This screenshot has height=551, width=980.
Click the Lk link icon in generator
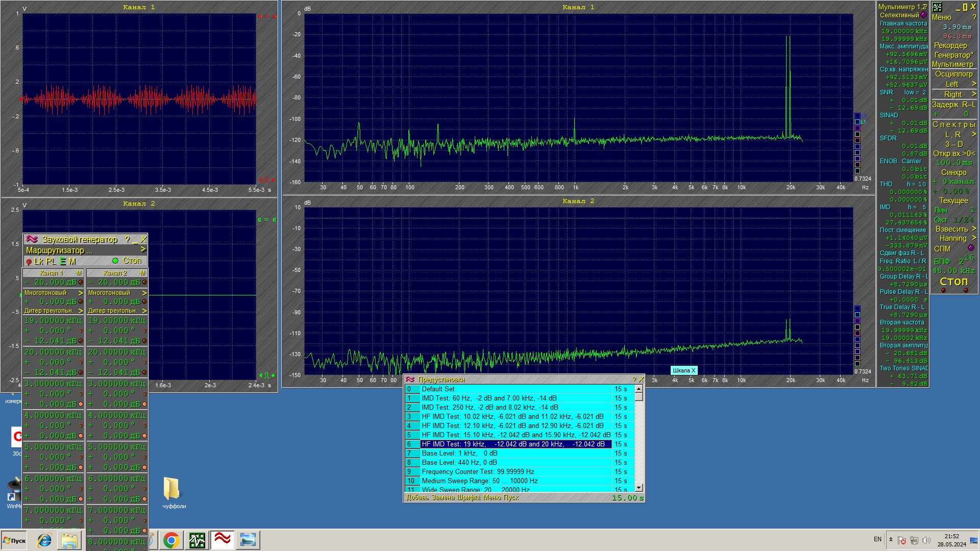coord(39,261)
